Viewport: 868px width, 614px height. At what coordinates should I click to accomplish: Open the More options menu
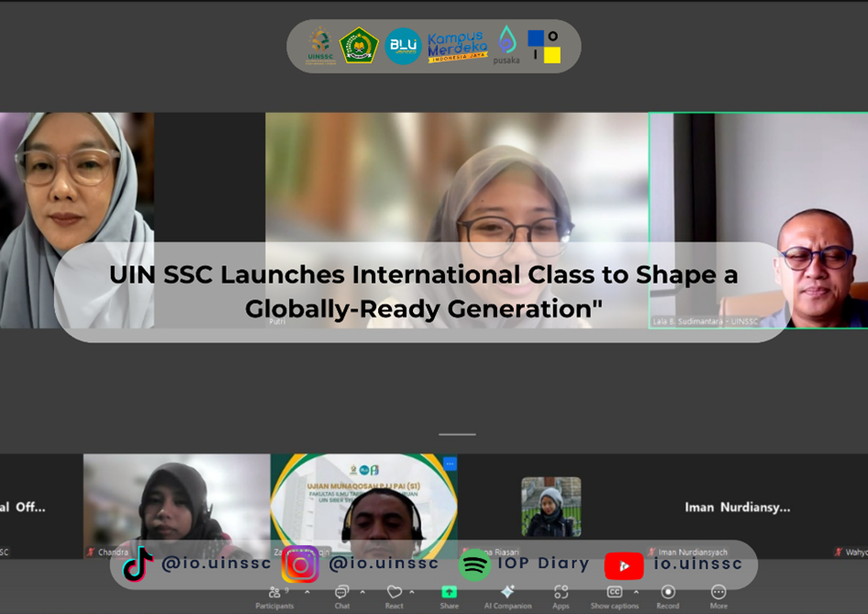(718, 597)
